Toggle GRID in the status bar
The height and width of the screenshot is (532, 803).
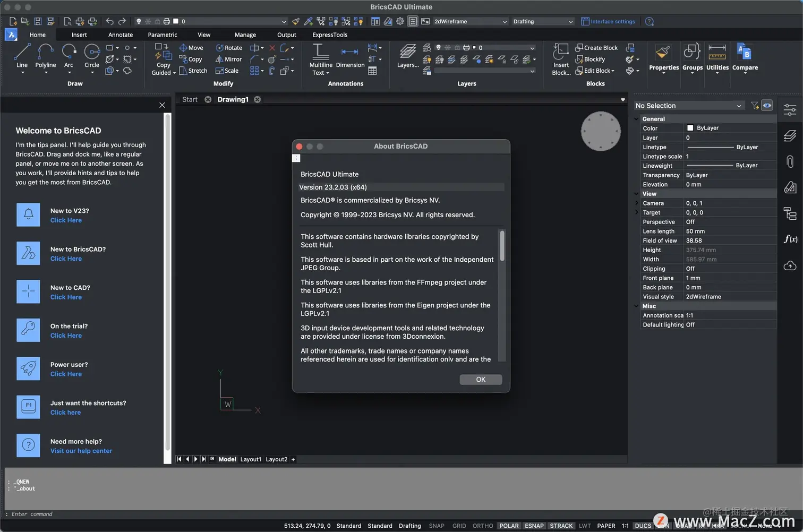point(459,526)
